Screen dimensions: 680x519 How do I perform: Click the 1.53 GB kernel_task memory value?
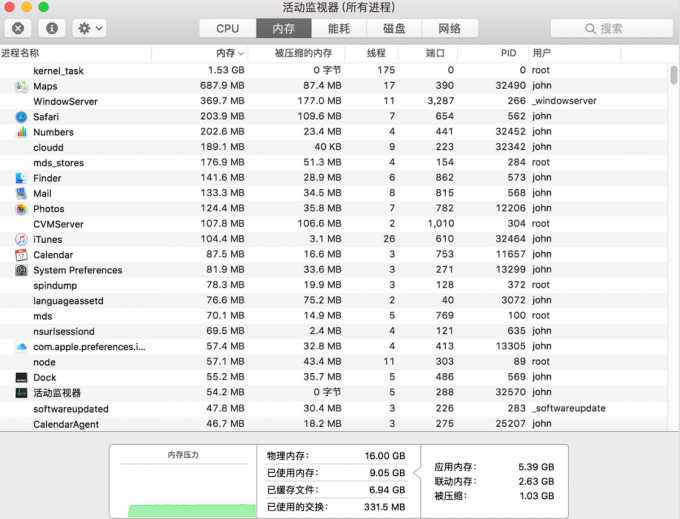click(226, 70)
